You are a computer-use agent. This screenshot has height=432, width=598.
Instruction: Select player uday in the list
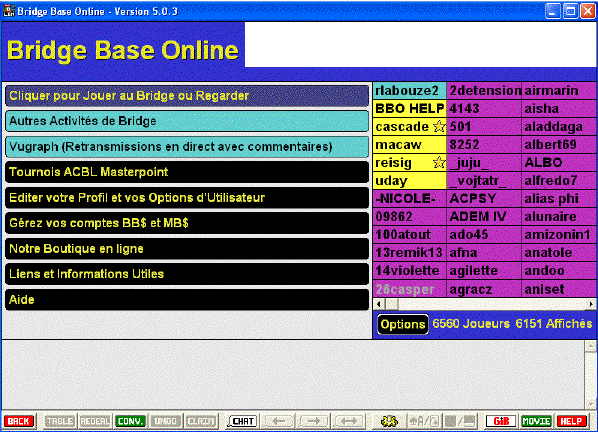click(410, 180)
